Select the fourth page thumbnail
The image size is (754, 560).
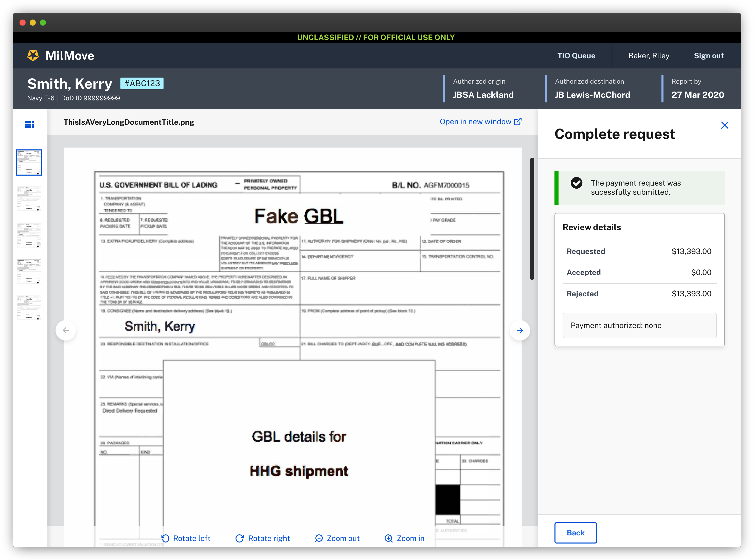coord(29,271)
